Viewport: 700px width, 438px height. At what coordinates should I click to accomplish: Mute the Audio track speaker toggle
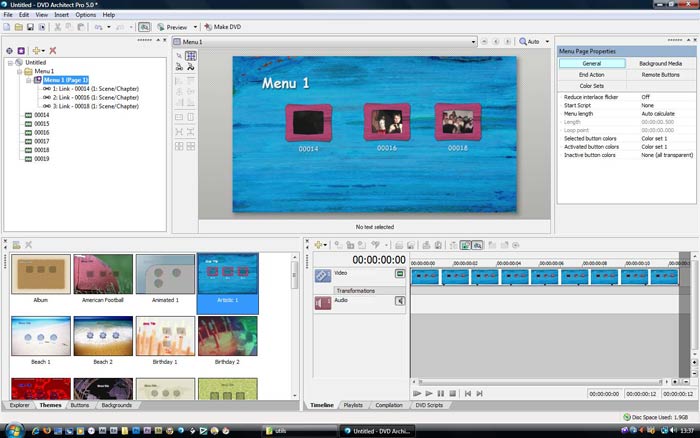(x=400, y=300)
